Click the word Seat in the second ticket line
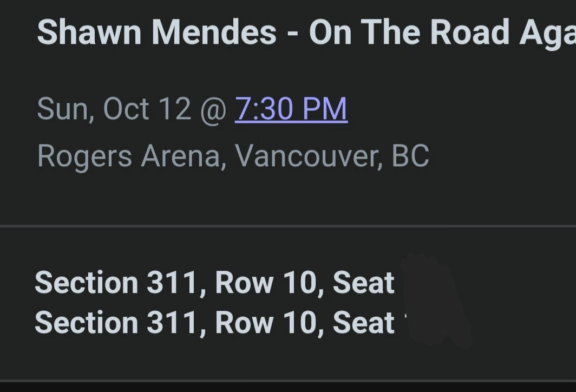The width and height of the screenshot is (576, 392). pyautogui.click(x=363, y=322)
